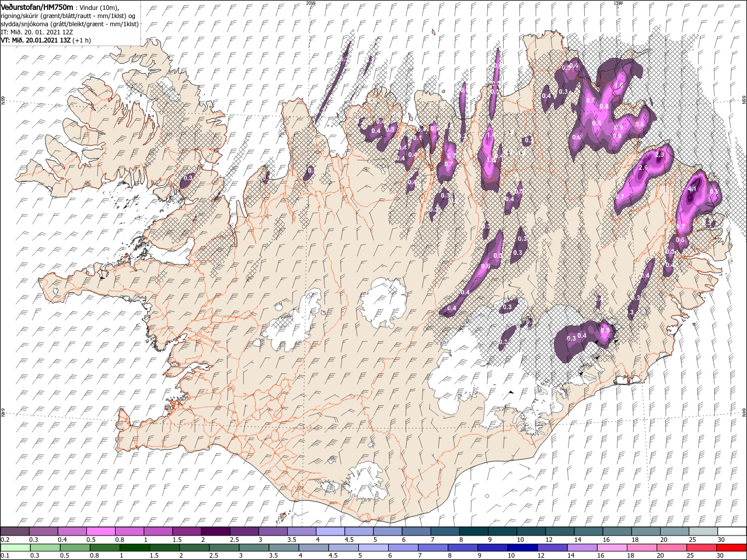Pick the bottom-row legend swatch between 20 and 25
The width and height of the screenshot is (747, 560).
tap(671, 548)
